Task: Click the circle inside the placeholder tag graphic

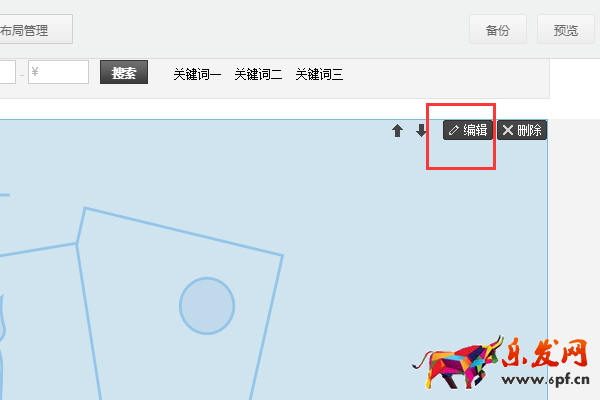Action: 207,306
